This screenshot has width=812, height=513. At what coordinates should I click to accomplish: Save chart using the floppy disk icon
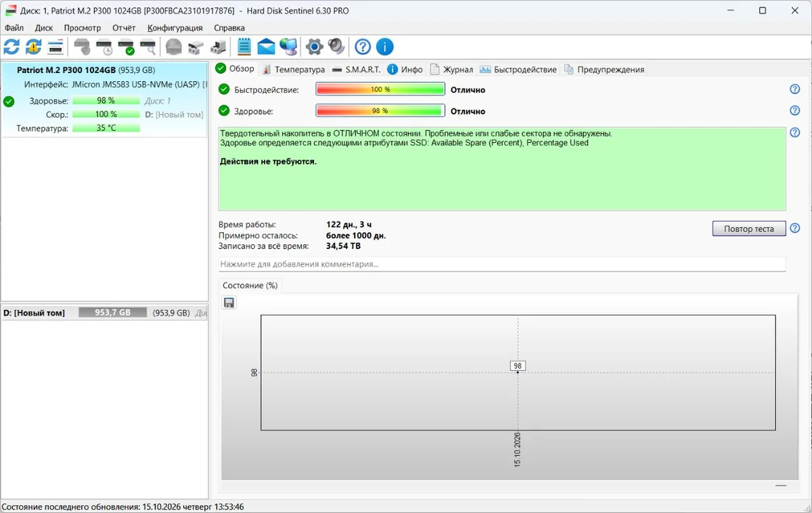[x=229, y=303]
